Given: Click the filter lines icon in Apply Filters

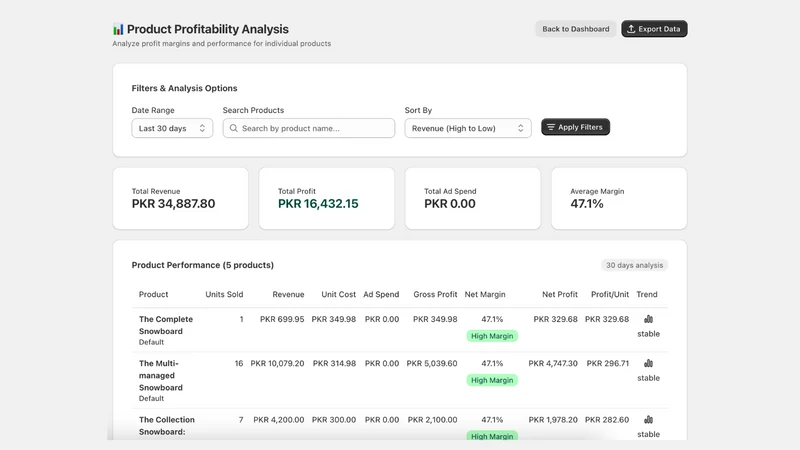Looking at the screenshot, I should pos(551,127).
